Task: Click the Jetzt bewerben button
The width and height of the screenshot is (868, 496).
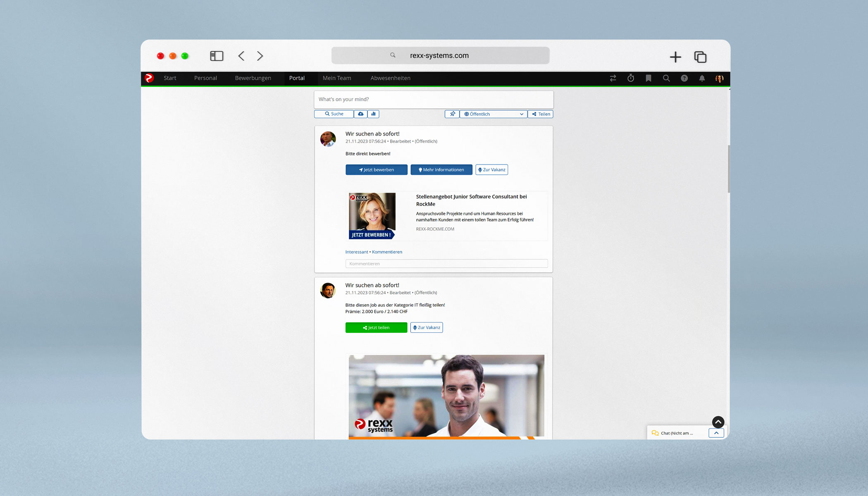Action: click(x=376, y=169)
